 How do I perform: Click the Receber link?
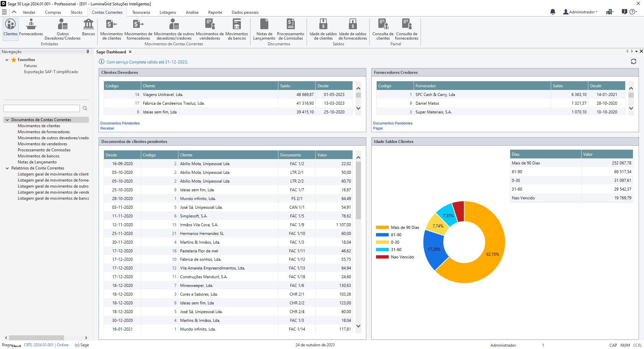tap(107, 128)
